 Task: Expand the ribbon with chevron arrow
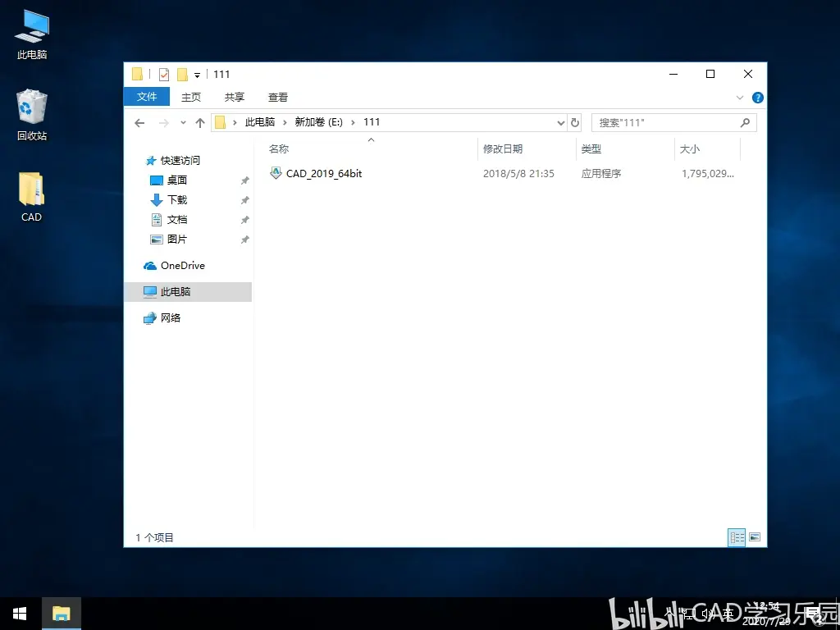pyautogui.click(x=740, y=98)
